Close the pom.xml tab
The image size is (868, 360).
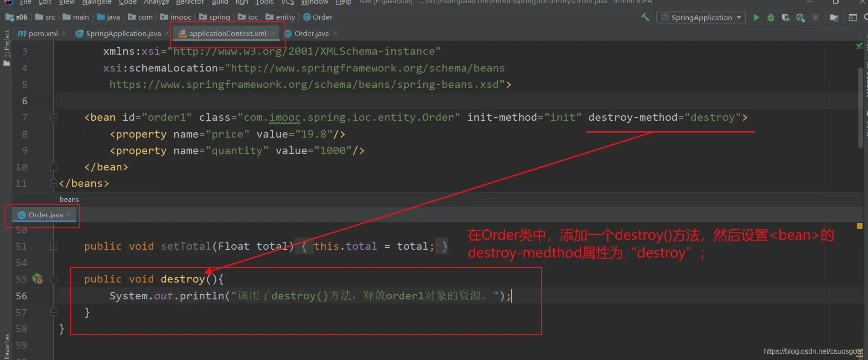click(x=64, y=33)
